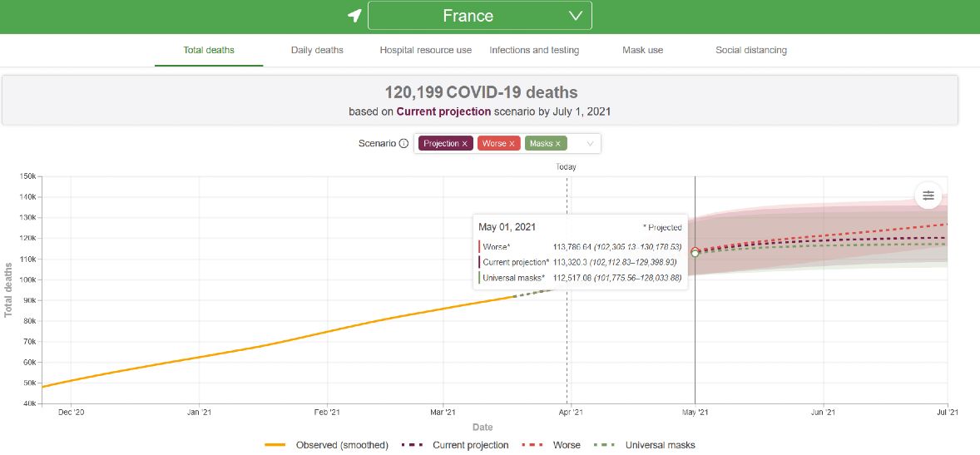Image resolution: width=980 pixels, height=455 pixels.
Task: Open the chart settings sliders icon
Action: (x=928, y=195)
